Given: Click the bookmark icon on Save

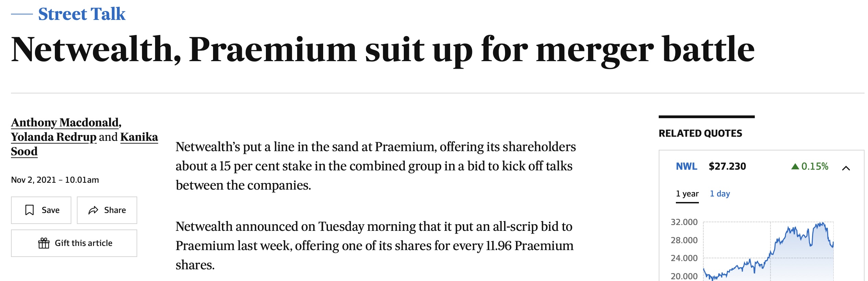Looking at the screenshot, I should coord(30,210).
